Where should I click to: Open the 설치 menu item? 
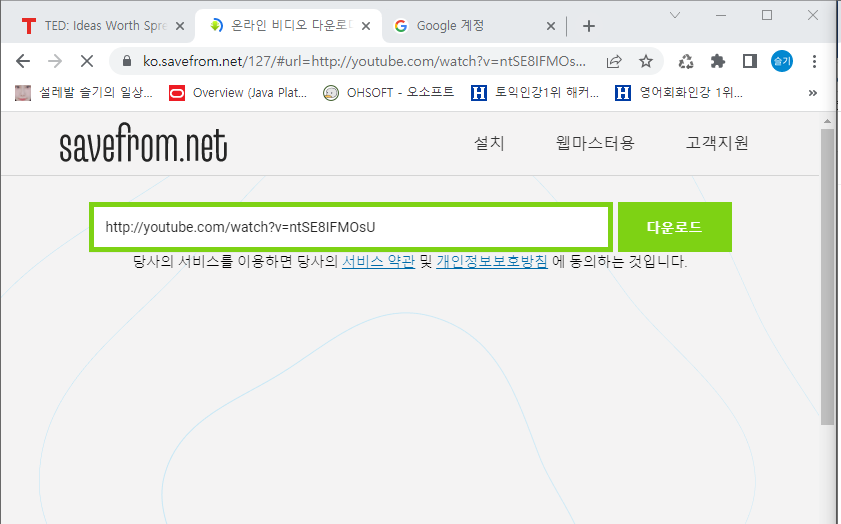click(x=489, y=143)
